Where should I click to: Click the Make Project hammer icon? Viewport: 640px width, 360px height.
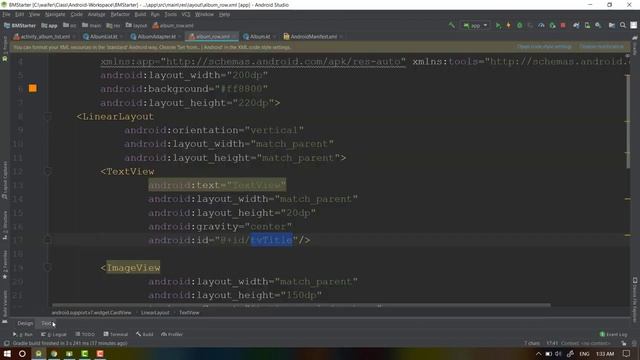coord(451,25)
